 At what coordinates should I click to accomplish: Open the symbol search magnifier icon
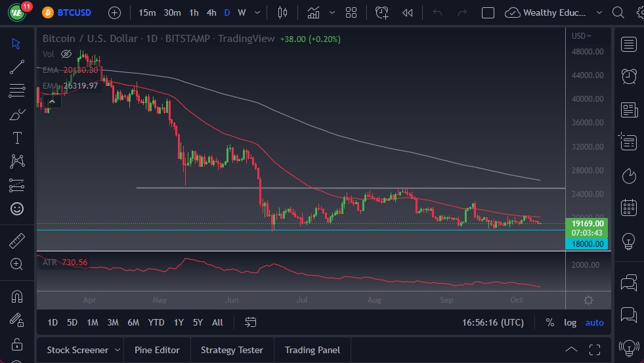(617, 12)
